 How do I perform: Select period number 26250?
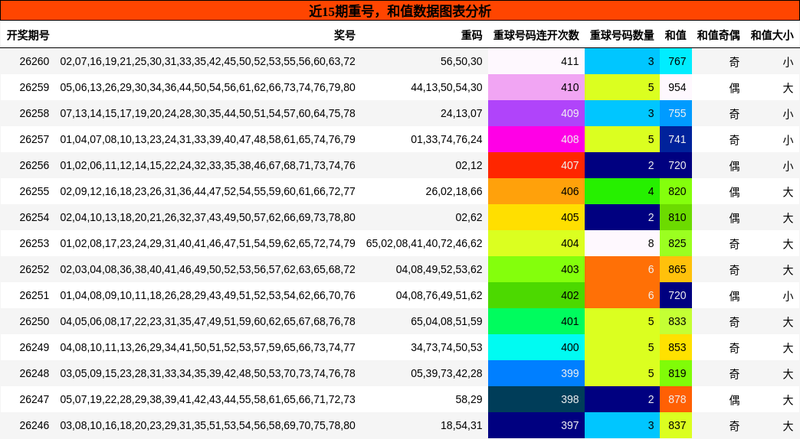pos(34,322)
